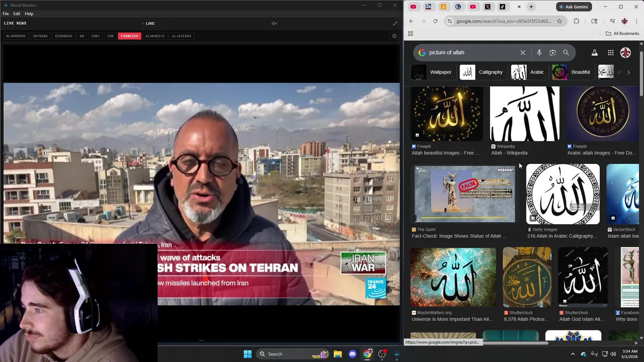Switch to the DW channel
This screenshot has width=644, height=362.
pos(82,36)
